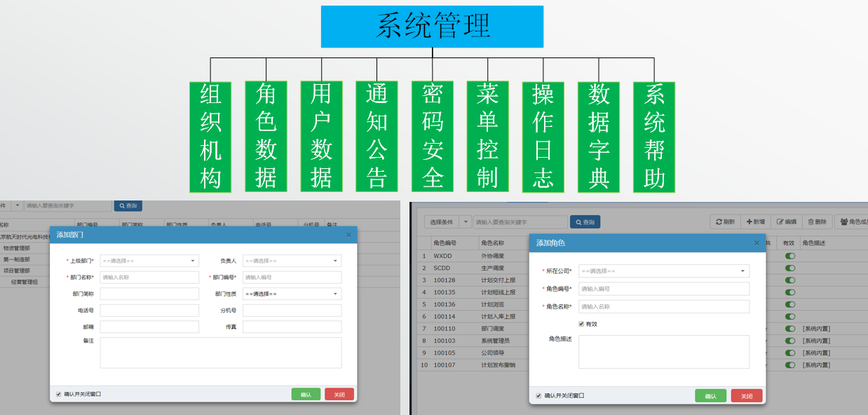Image resolution: width=868 pixels, height=415 pixels.
Task: Toggle 有效 switch for role 100107
Action: (x=790, y=365)
